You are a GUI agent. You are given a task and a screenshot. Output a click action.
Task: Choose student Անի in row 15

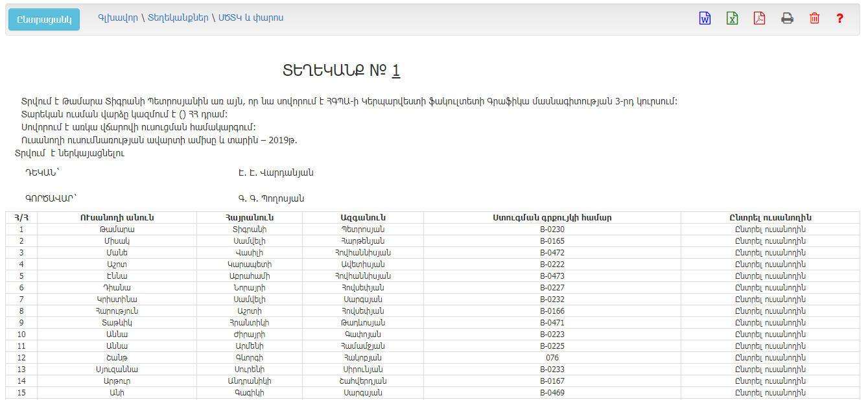pyautogui.click(x=770, y=393)
